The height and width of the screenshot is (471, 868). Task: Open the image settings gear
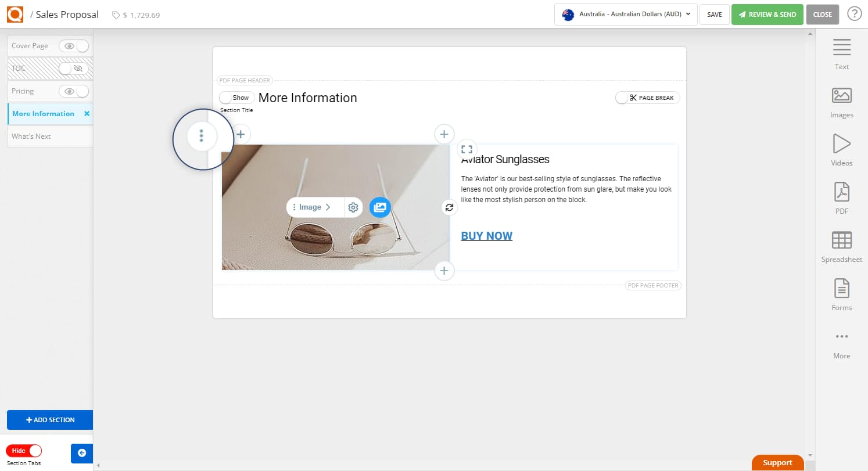pyautogui.click(x=354, y=207)
